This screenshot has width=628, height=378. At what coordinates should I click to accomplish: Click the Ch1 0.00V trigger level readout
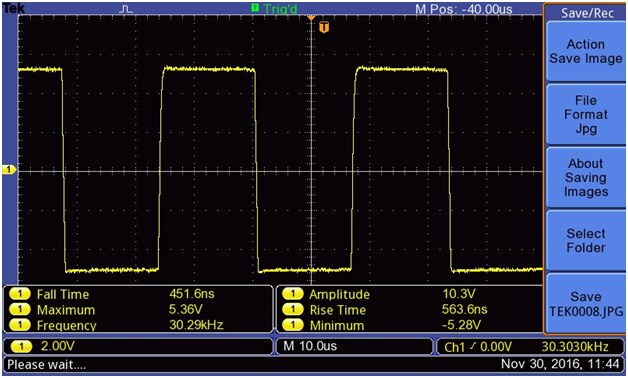point(478,347)
